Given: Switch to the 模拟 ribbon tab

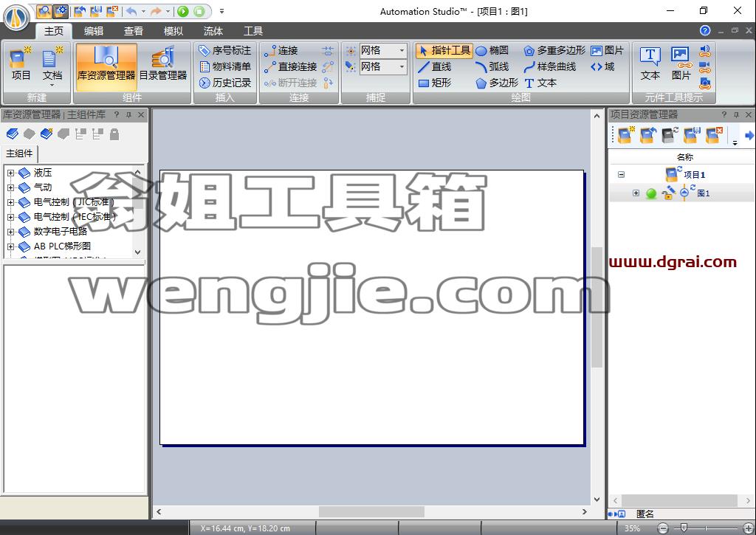Looking at the screenshot, I should 173,31.
